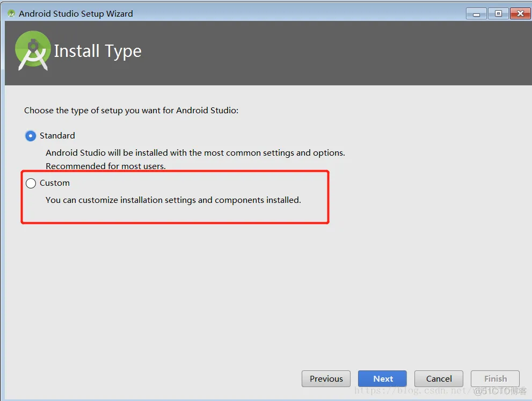Click the Next button

(382, 378)
